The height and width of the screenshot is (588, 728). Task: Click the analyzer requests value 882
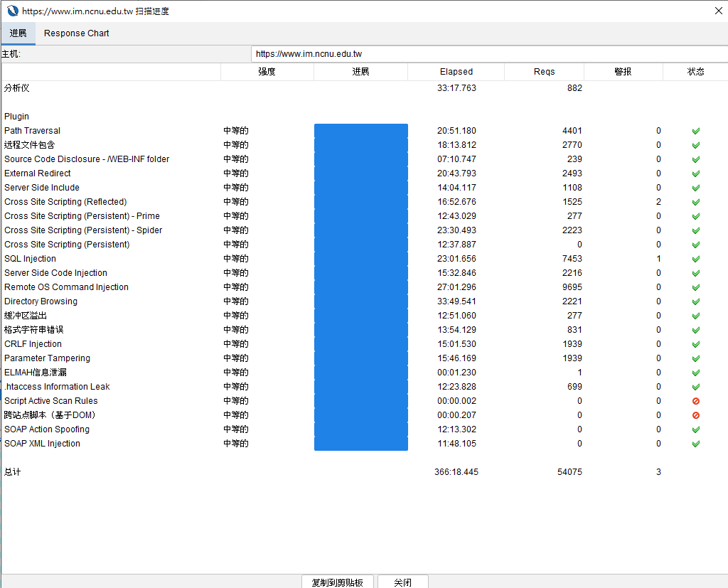point(574,87)
